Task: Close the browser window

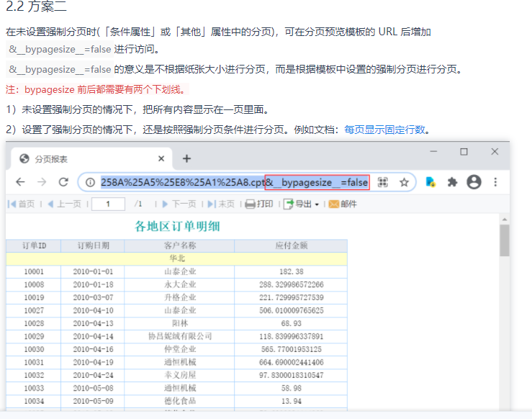Action: point(495,152)
